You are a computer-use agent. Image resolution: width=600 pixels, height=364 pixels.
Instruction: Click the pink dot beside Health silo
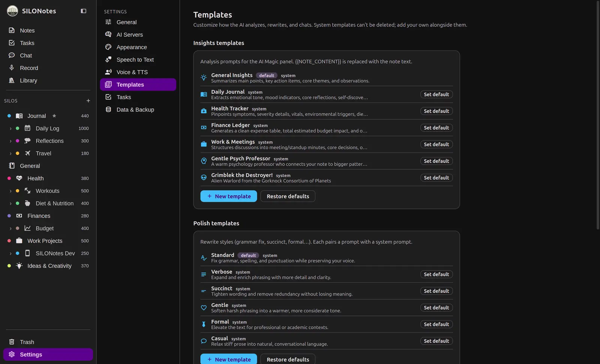(x=9, y=178)
